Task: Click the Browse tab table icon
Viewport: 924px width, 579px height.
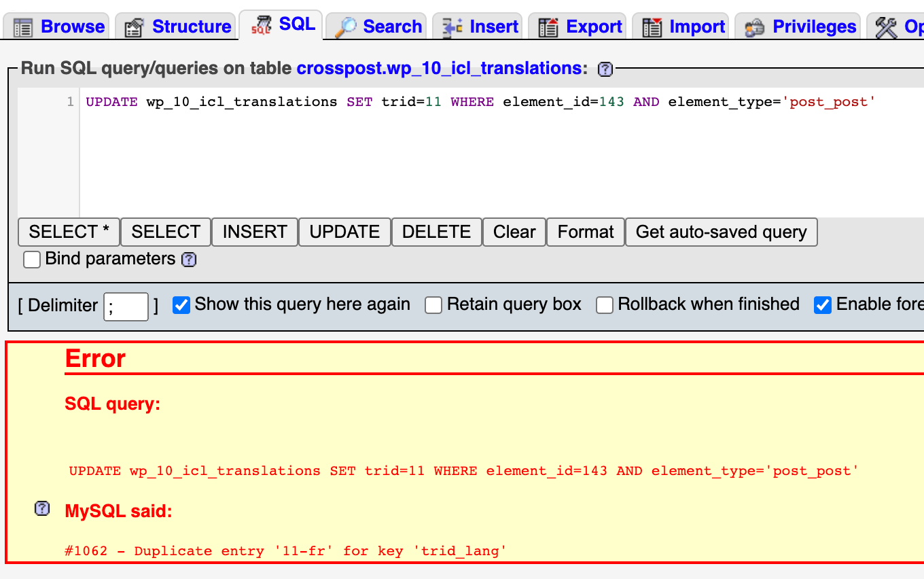Action: (22, 27)
